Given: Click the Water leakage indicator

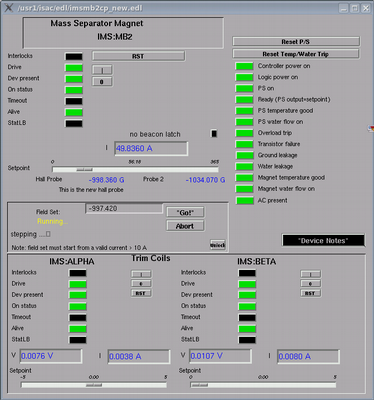Looking at the screenshot, I should click(x=244, y=167).
